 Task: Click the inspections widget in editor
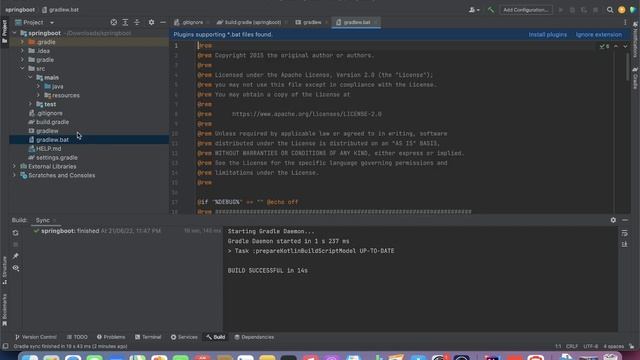(x=604, y=46)
